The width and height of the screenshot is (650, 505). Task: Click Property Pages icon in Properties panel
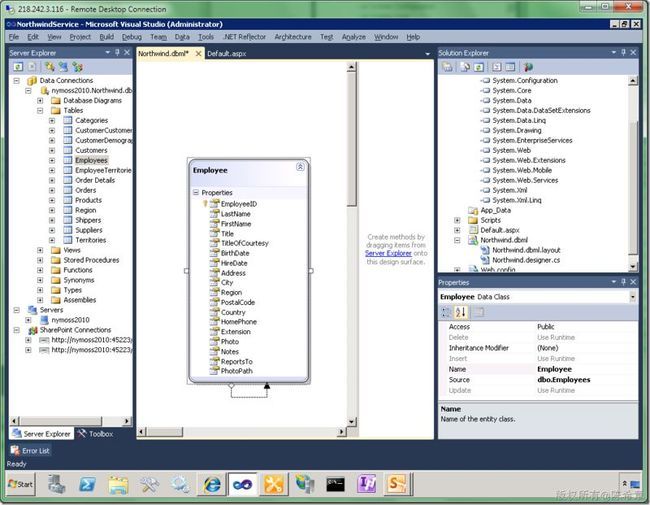[x=479, y=312]
